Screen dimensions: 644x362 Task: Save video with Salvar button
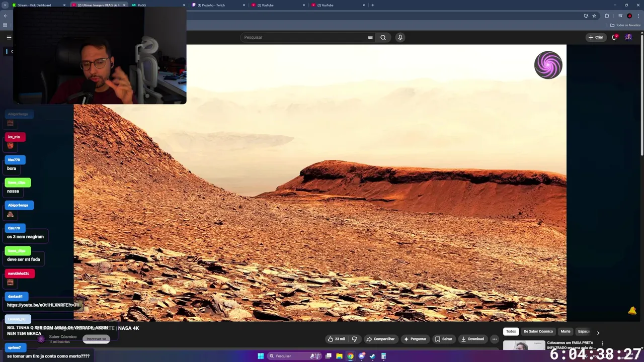444,339
